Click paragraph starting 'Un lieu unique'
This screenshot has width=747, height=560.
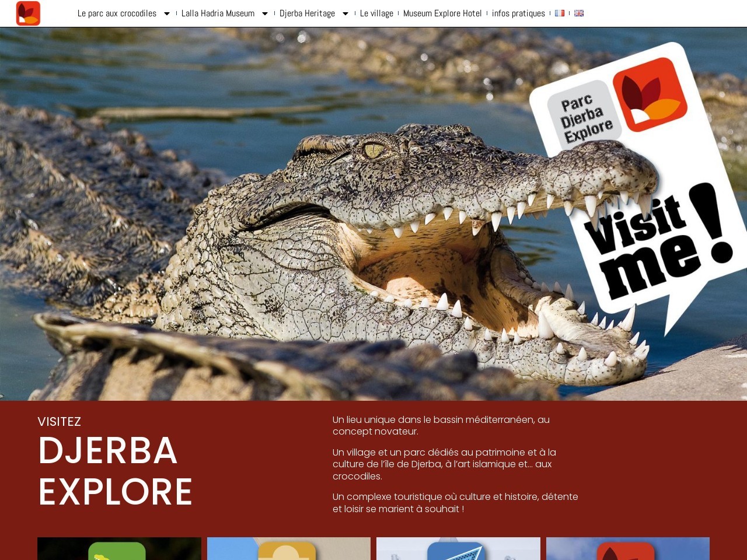[441, 425]
